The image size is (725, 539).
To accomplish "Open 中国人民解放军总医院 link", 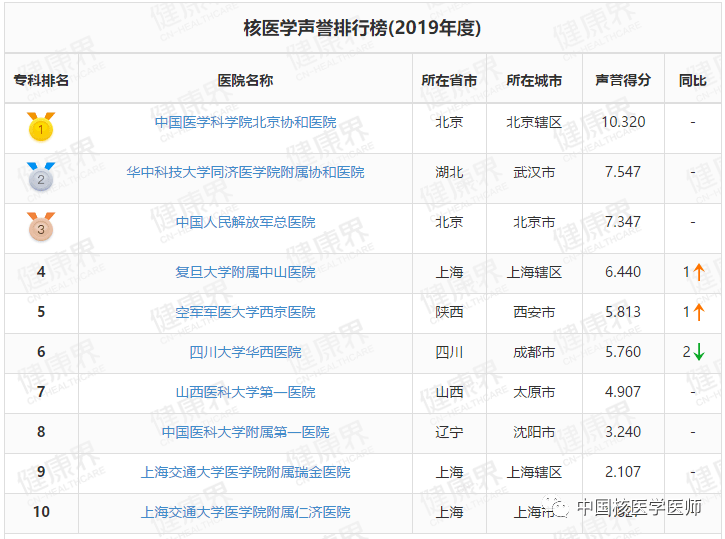I will (x=246, y=222).
